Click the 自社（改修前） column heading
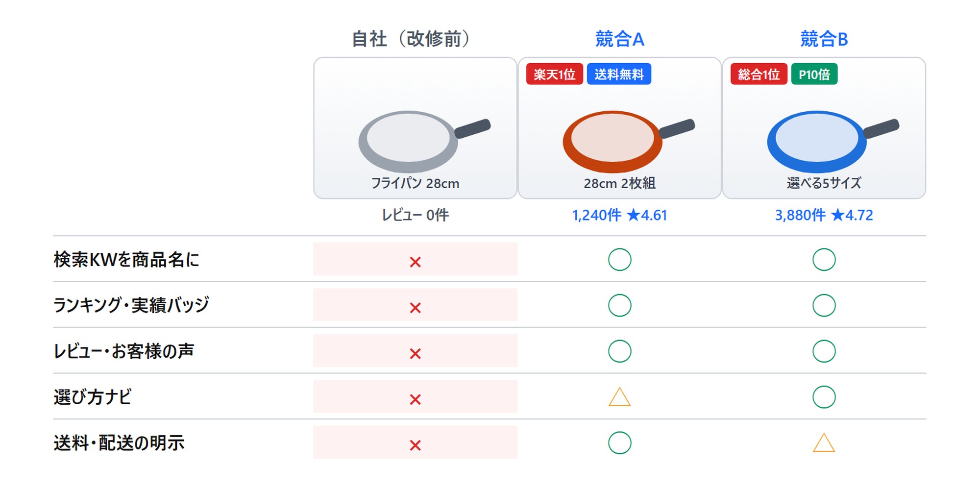The width and height of the screenshot is (980, 490). [x=411, y=39]
